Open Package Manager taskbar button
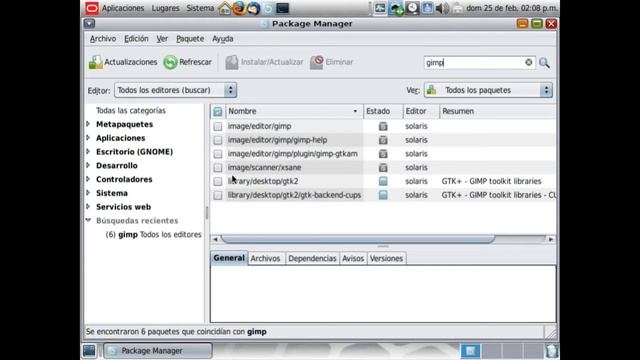This screenshot has width=640, height=360. click(158, 351)
